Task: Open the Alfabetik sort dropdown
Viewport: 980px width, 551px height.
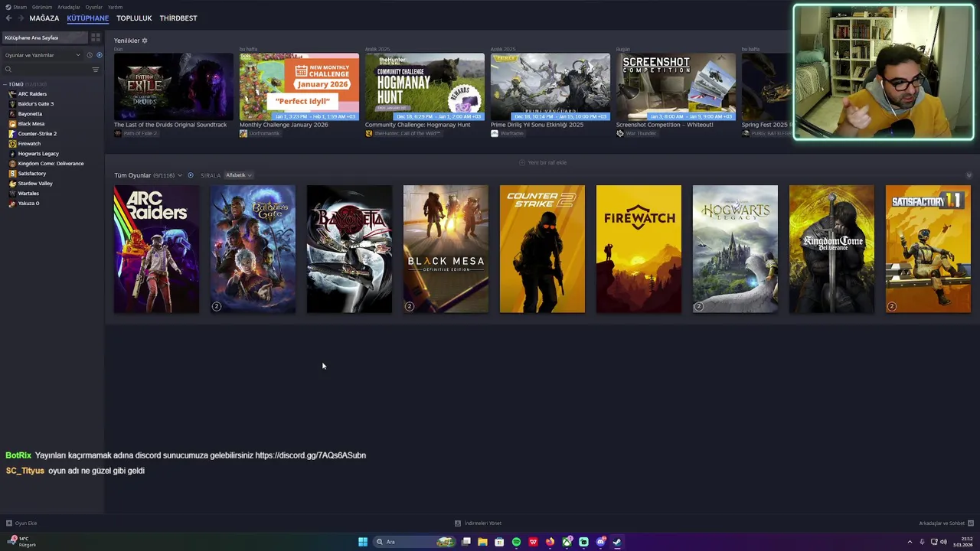Action: coord(238,175)
